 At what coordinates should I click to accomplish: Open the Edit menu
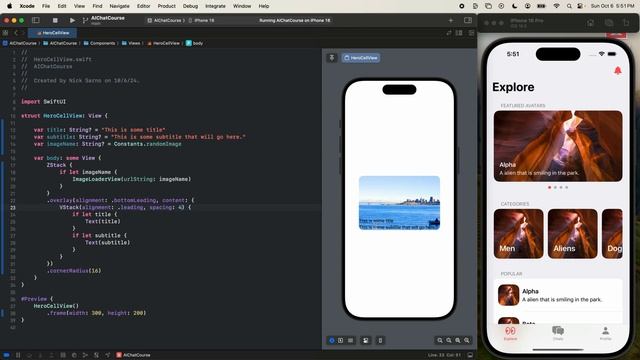coord(62,6)
